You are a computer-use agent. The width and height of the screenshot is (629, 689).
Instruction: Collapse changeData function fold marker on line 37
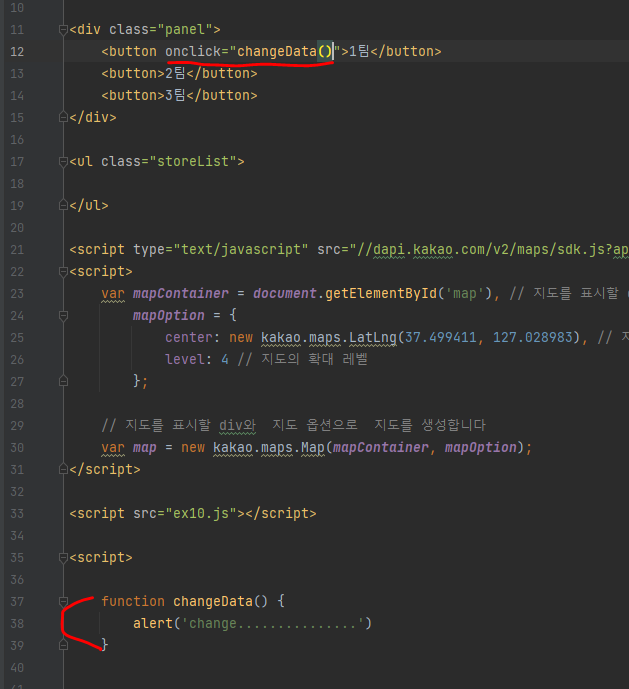tap(63, 601)
